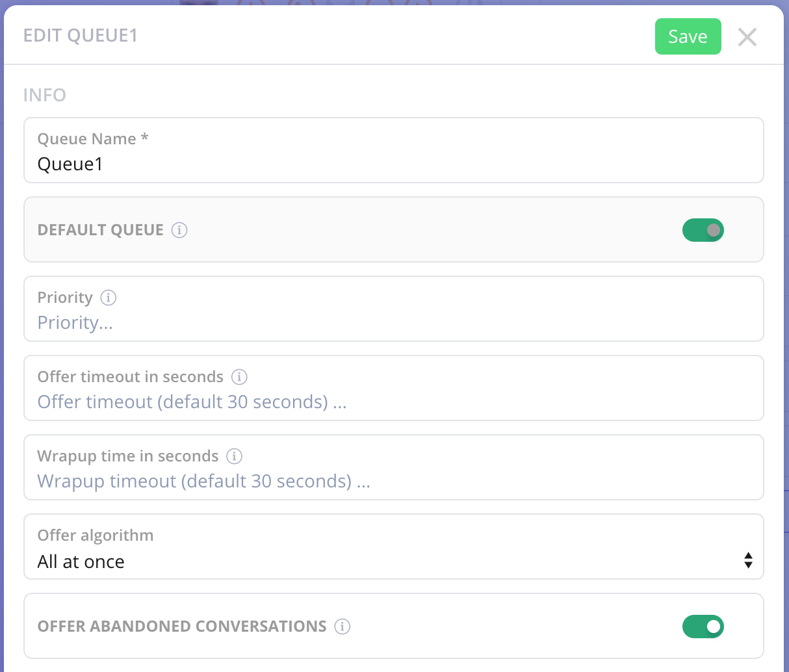Screen dimensions: 789x672
Task: Show info for Offer timeout in seconds
Action: [239, 377]
